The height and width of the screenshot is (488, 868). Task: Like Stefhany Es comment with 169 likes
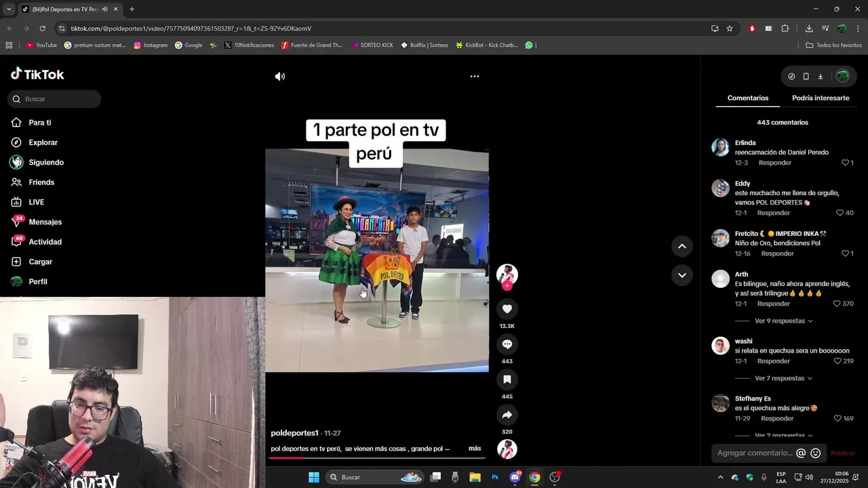(x=837, y=419)
